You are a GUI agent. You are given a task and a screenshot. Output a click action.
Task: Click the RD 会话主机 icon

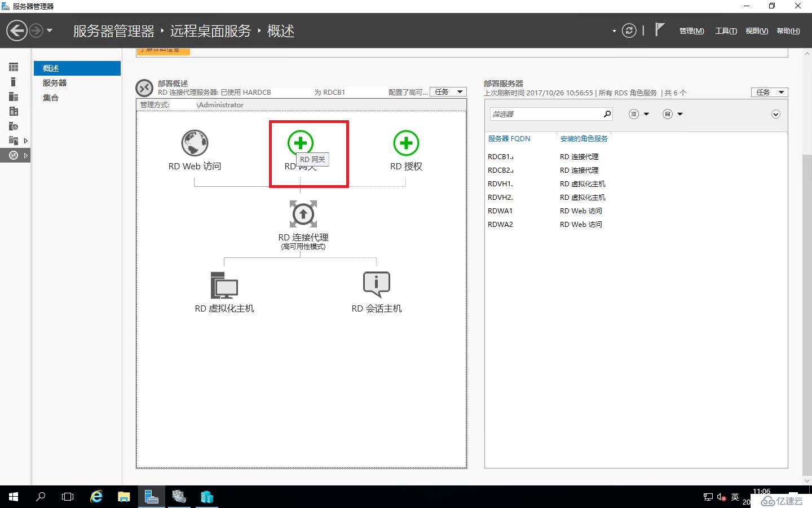[x=377, y=284]
